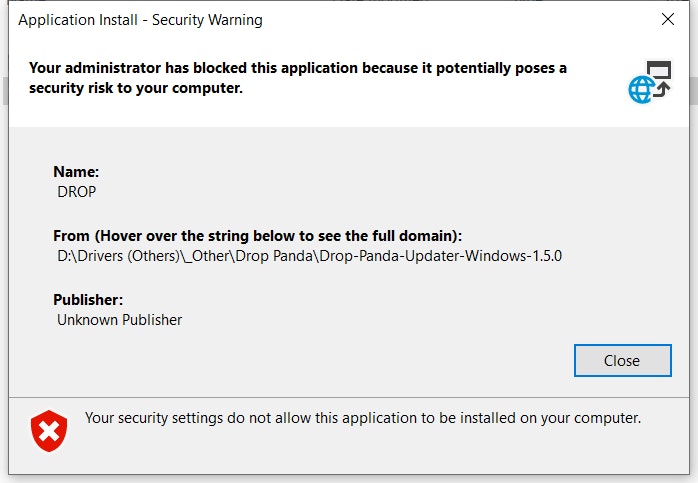The height and width of the screenshot is (483, 698).
Task: Click the 'Publisher:' label
Action: 88,300
